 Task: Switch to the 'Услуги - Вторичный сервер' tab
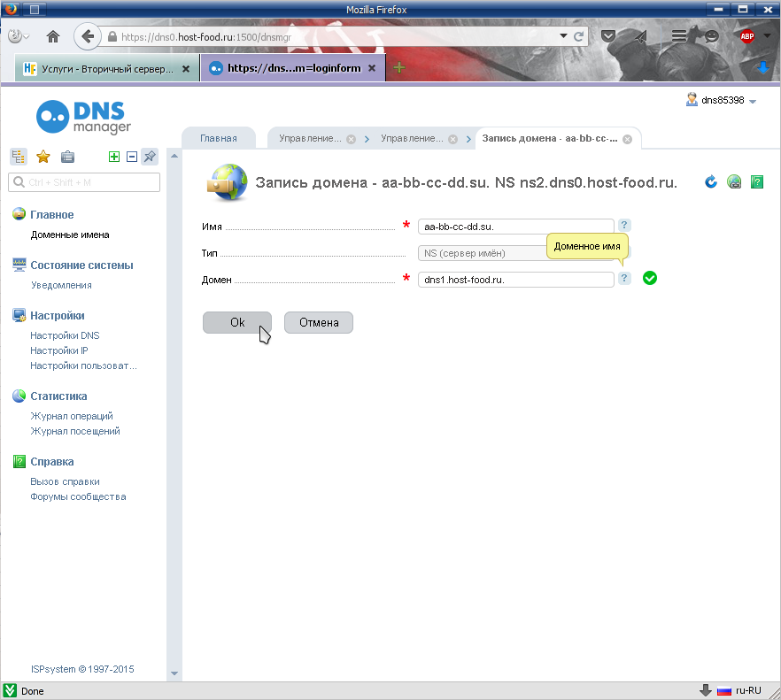coord(106,69)
